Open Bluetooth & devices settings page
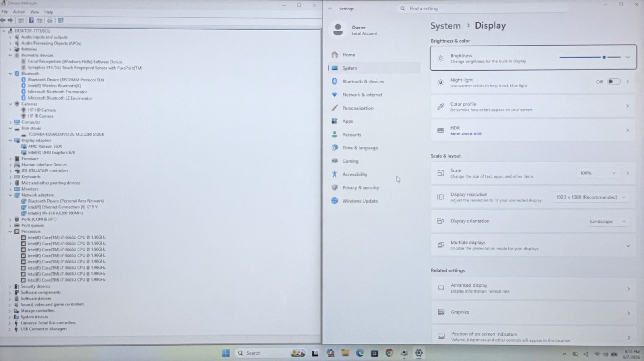 tap(363, 81)
